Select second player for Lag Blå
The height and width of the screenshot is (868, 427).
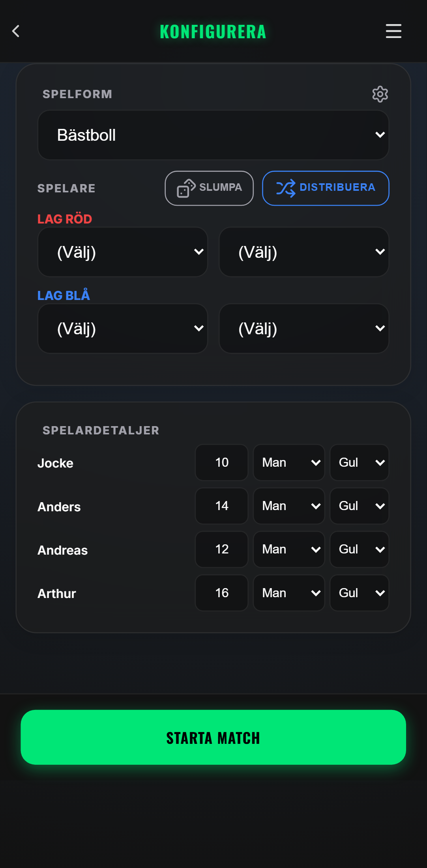[304, 328]
